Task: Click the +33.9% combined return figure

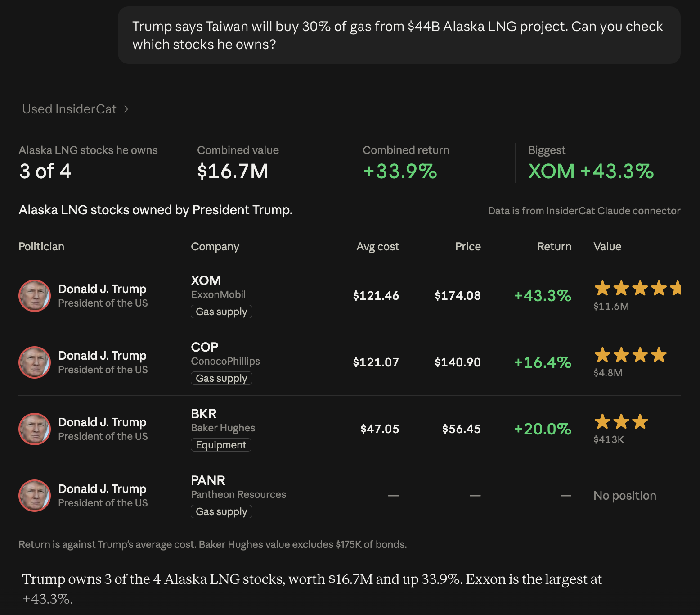Action: point(400,171)
